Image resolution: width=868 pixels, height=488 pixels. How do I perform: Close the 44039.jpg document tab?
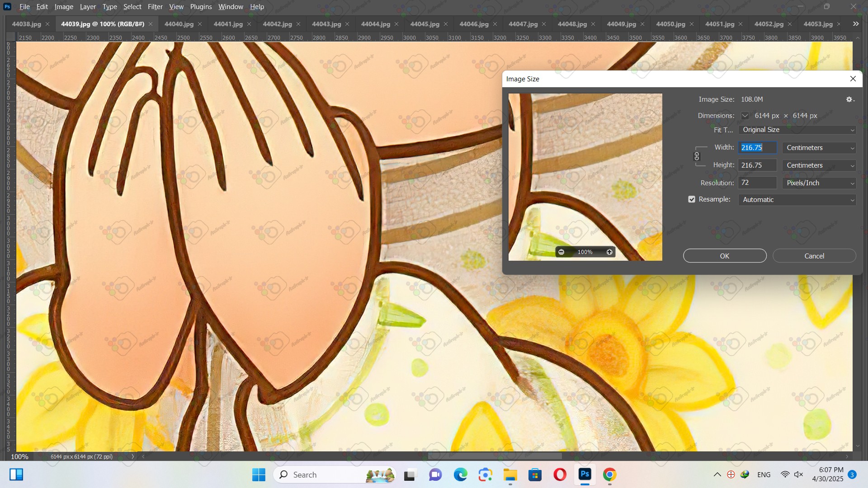[x=151, y=24]
